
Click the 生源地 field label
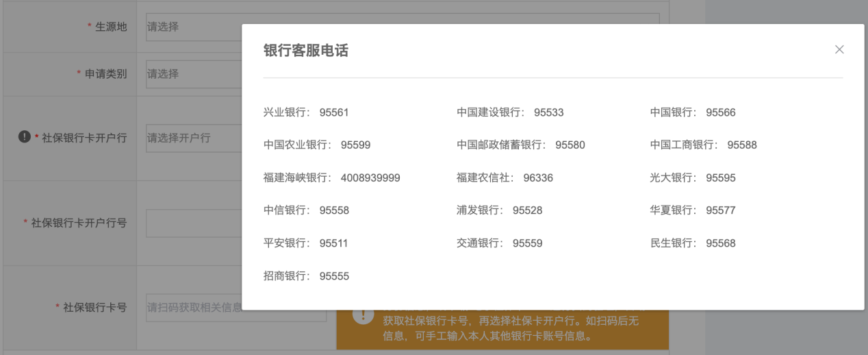(x=111, y=27)
